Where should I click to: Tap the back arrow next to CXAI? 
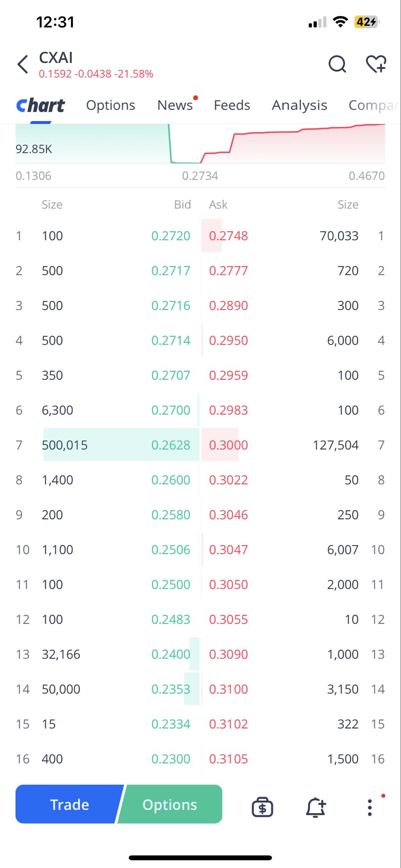coord(23,64)
